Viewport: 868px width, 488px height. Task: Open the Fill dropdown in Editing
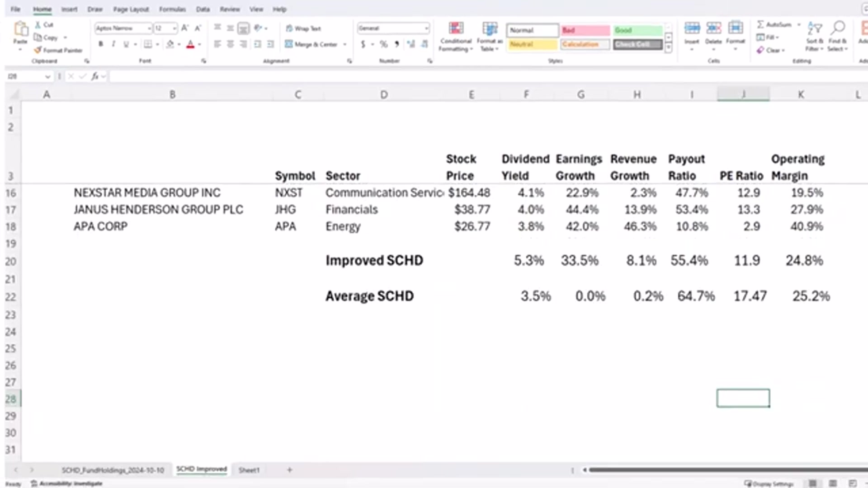768,37
